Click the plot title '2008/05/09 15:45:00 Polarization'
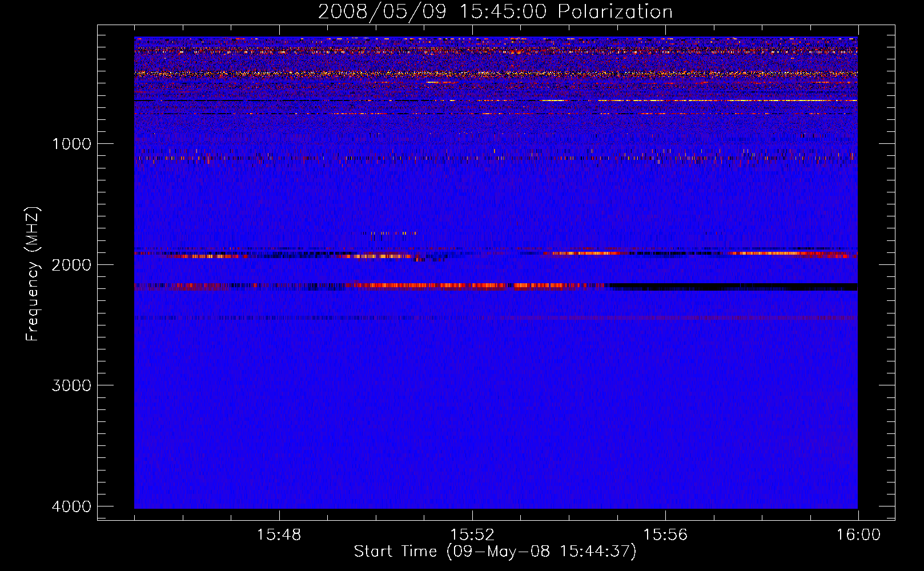The width and height of the screenshot is (924, 571). (x=495, y=11)
